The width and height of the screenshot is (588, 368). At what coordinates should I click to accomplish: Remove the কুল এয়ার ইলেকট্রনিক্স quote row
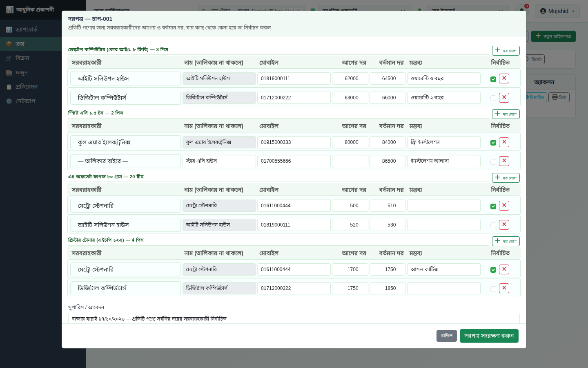pos(504,142)
